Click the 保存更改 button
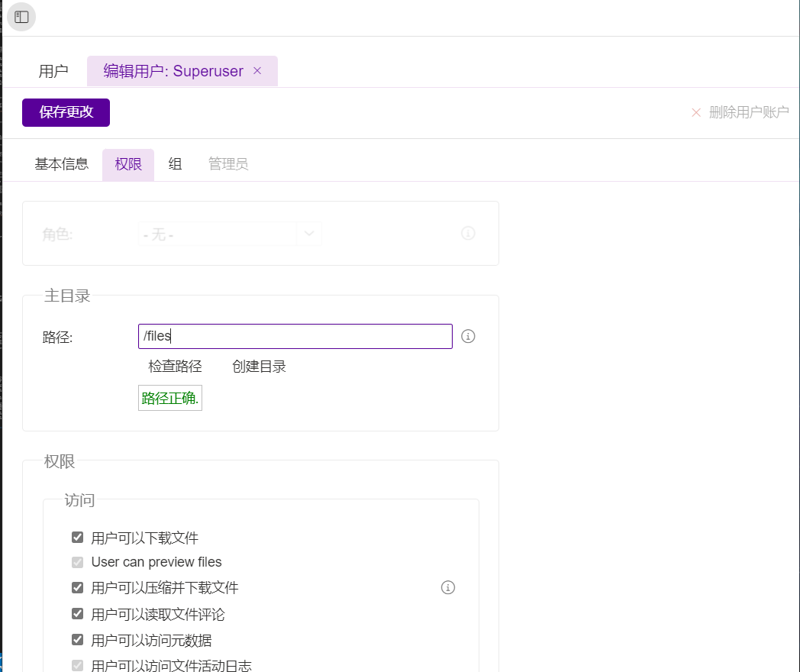The height and width of the screenshot is (672, 800). [66, 112]
